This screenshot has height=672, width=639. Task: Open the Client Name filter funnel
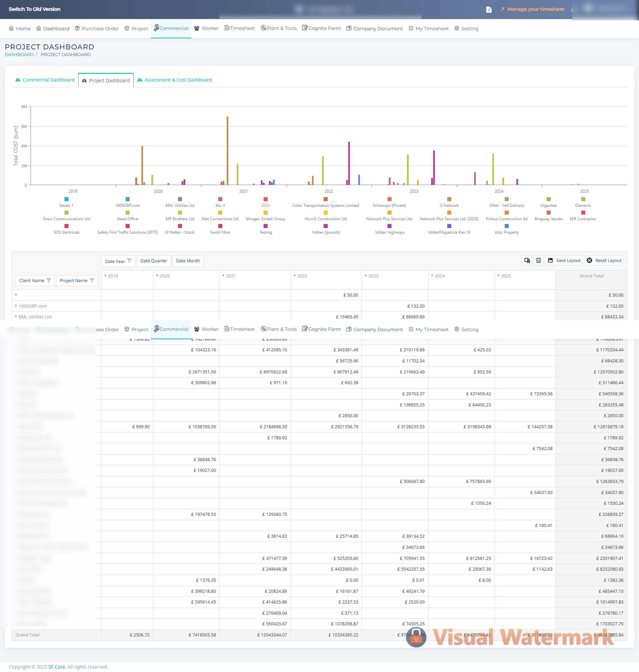pyautogui.click(x=49, y=280)
